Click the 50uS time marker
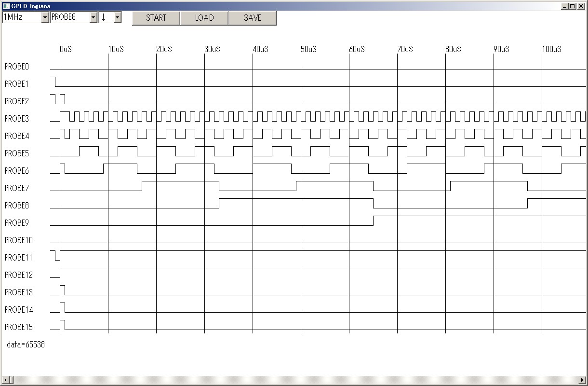Image resolution: width=588 pixels, height=386 pixels. (309, 49)
